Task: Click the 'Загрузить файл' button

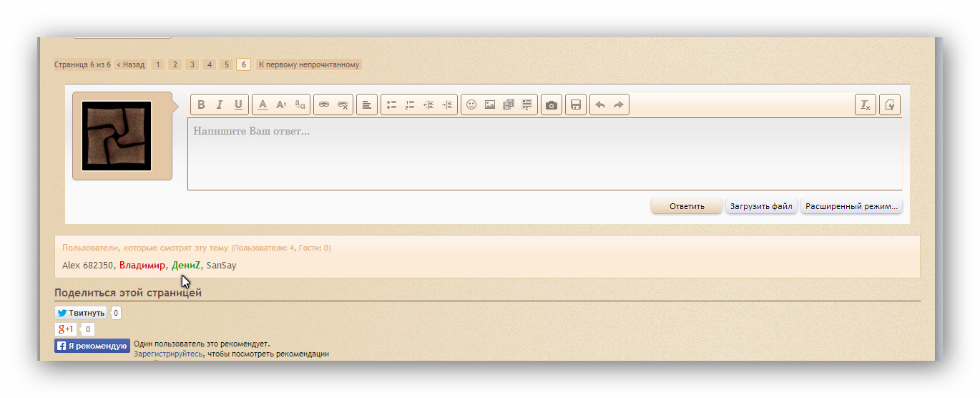Action: pyautogui.click(x=761, y=206)
